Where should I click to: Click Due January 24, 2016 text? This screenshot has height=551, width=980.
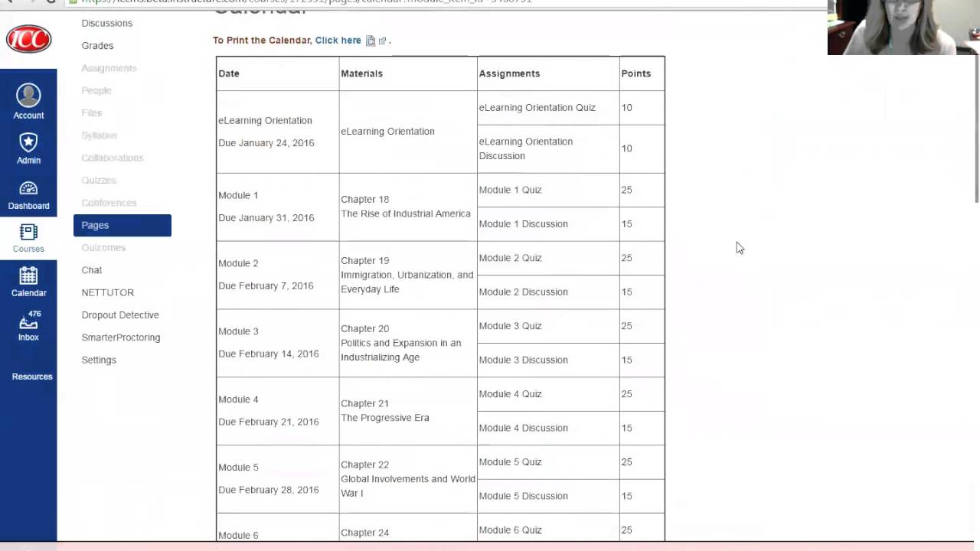click(266, 143)
